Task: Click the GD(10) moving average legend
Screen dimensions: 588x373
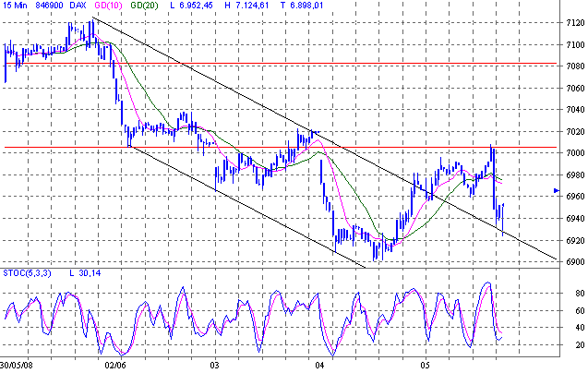Action: click(108, 6)
